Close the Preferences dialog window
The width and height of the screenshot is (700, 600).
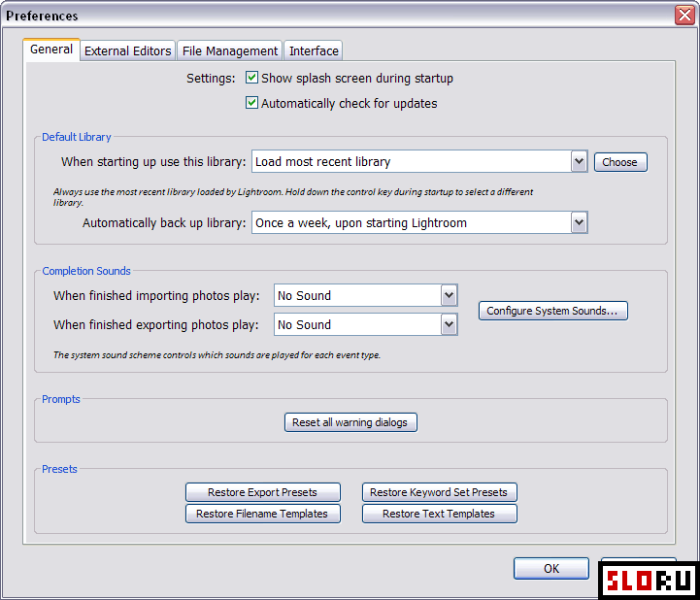(x=683, y=16)
